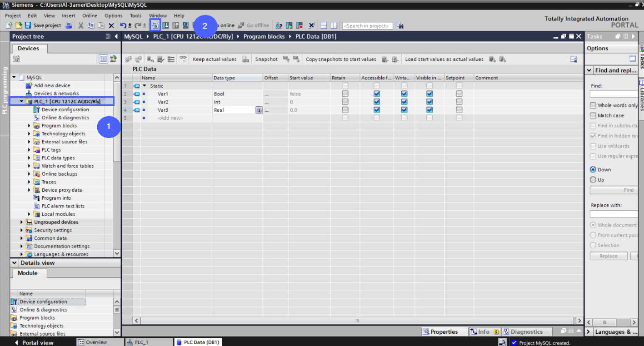Image resolution: width=644 pixels, height=346 pixels.
Task: Select Add new device in Project tree
Action: click(51, 85)
